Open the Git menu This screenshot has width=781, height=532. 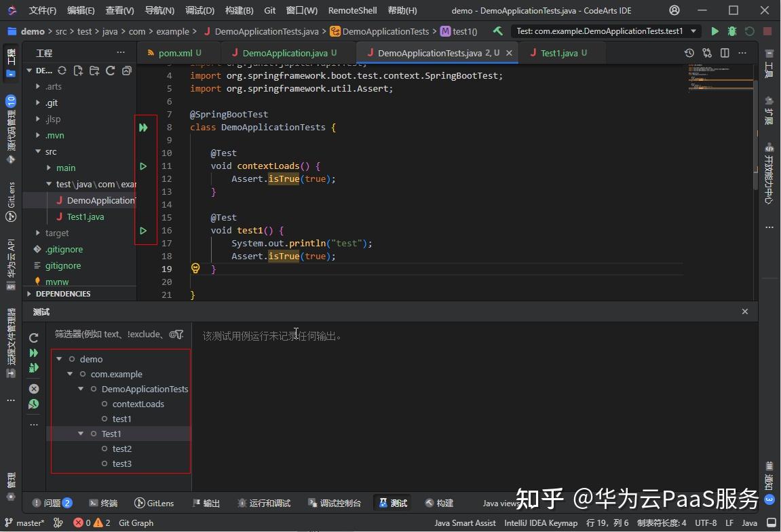pyautogui.click(x=270, y=10)
